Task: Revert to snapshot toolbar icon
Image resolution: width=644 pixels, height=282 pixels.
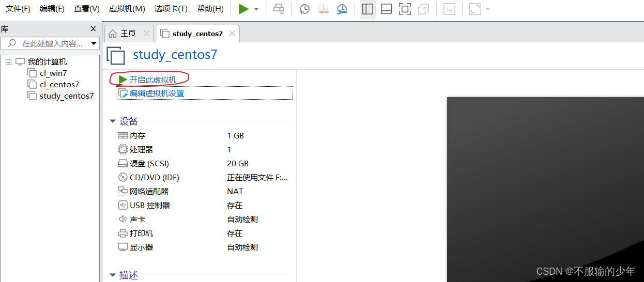Action: (323, 9)
